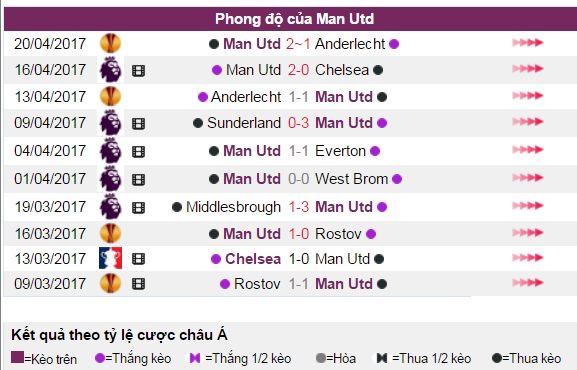
Task: Open the Middlesbrough team link
Action: (x=233, y=207)
